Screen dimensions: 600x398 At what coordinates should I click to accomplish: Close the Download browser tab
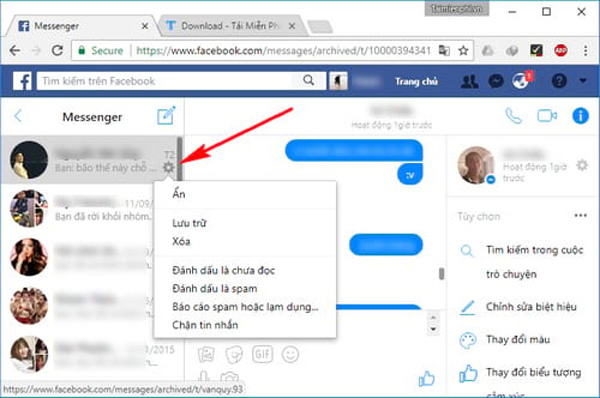coord(292,26)
